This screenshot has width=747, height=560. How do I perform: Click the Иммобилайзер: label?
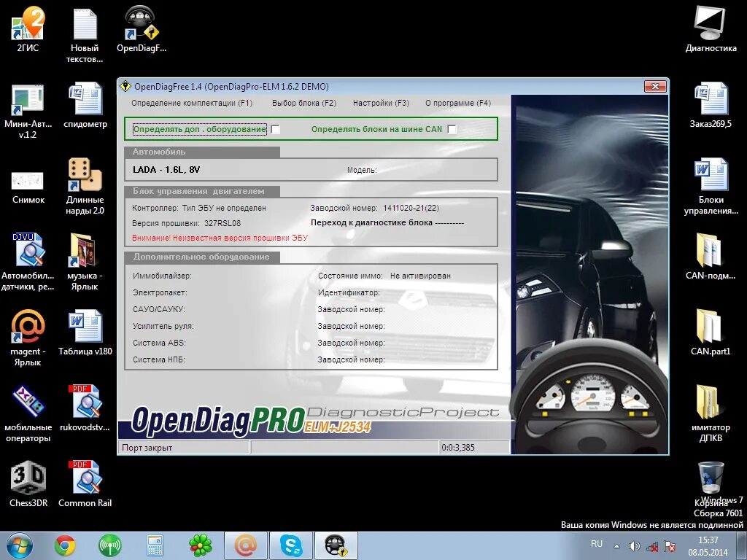162,276
